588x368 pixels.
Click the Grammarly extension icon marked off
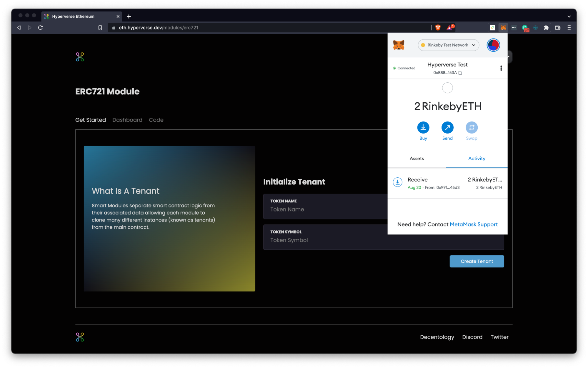point(525,28)
